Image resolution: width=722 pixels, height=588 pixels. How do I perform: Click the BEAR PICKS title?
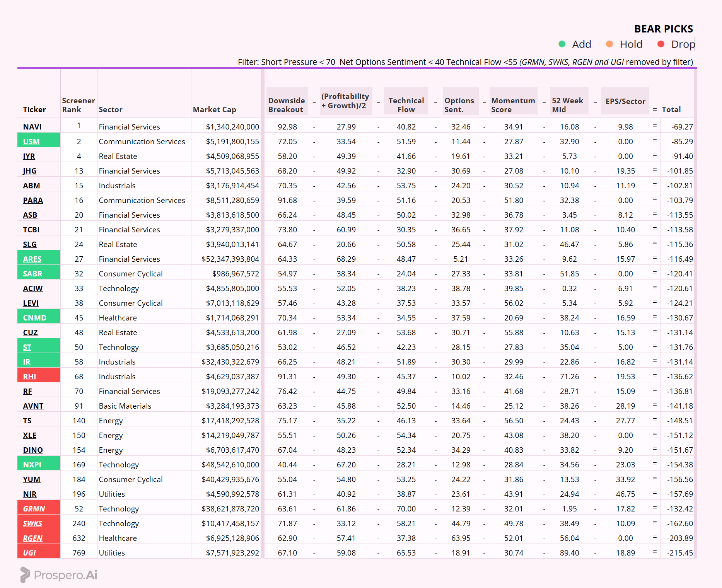[664, 29]
